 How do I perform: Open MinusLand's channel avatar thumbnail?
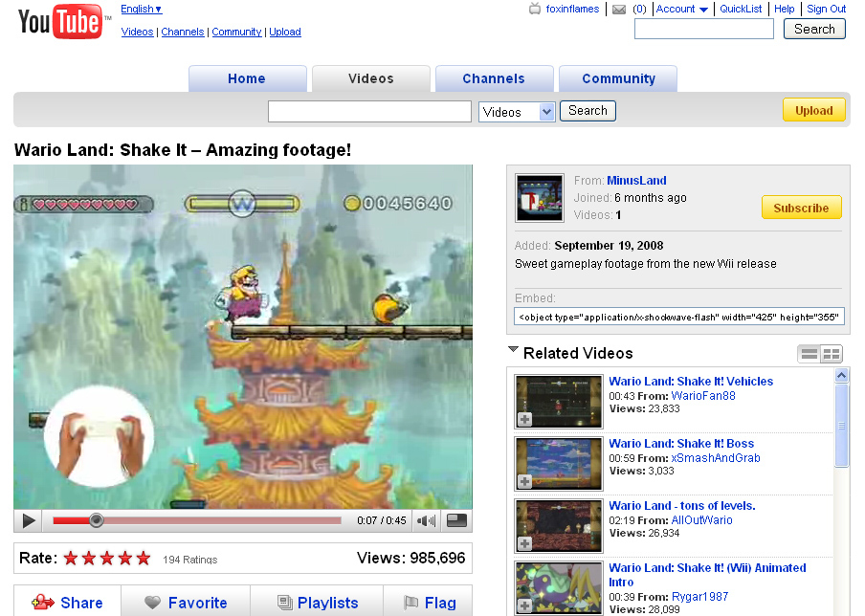(540, 198)
